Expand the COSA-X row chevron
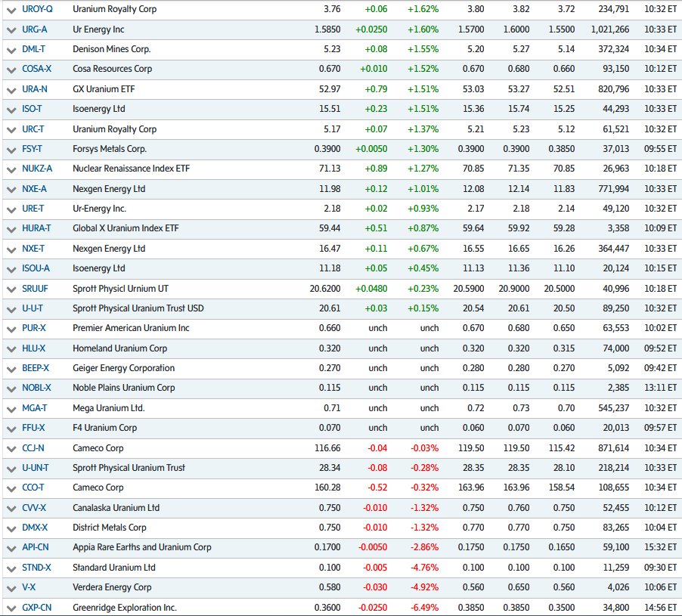The width and height of the screenshot is (682, 616). click(x=11, y=69)
